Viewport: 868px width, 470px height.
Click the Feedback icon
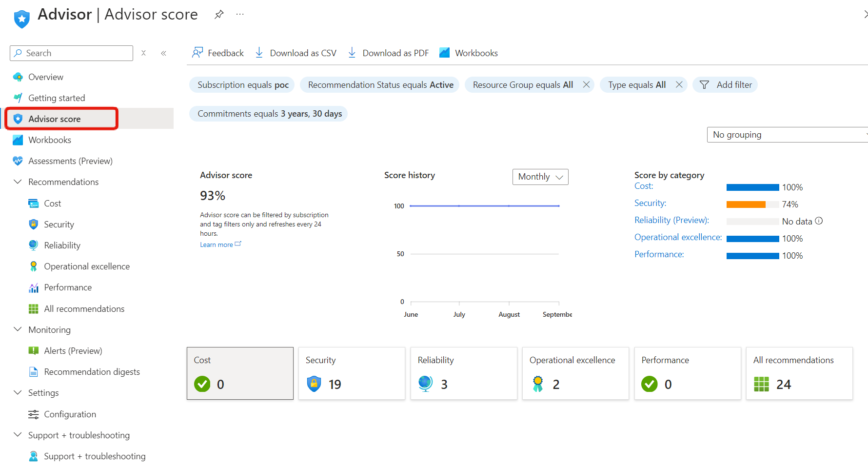[197, 53]
